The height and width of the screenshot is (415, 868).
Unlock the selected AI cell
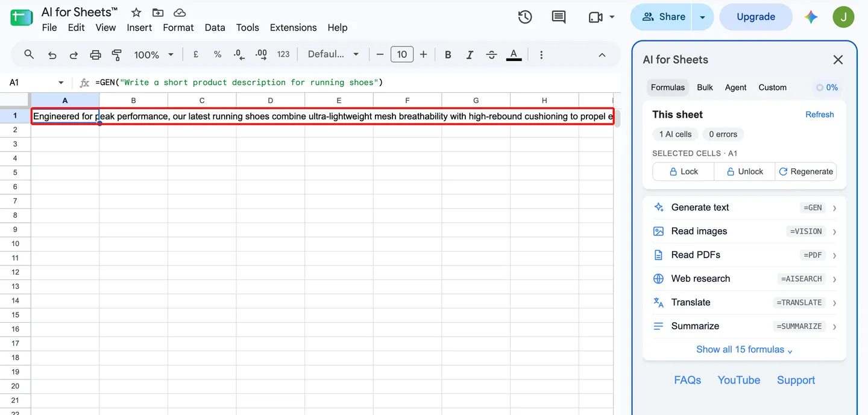[745, 171]
